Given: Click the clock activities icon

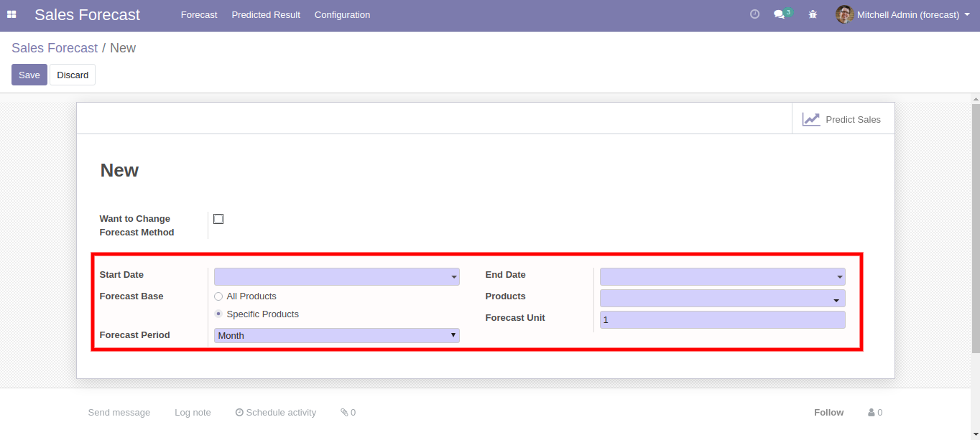Looking at the screenshot, I should point(754,14).
